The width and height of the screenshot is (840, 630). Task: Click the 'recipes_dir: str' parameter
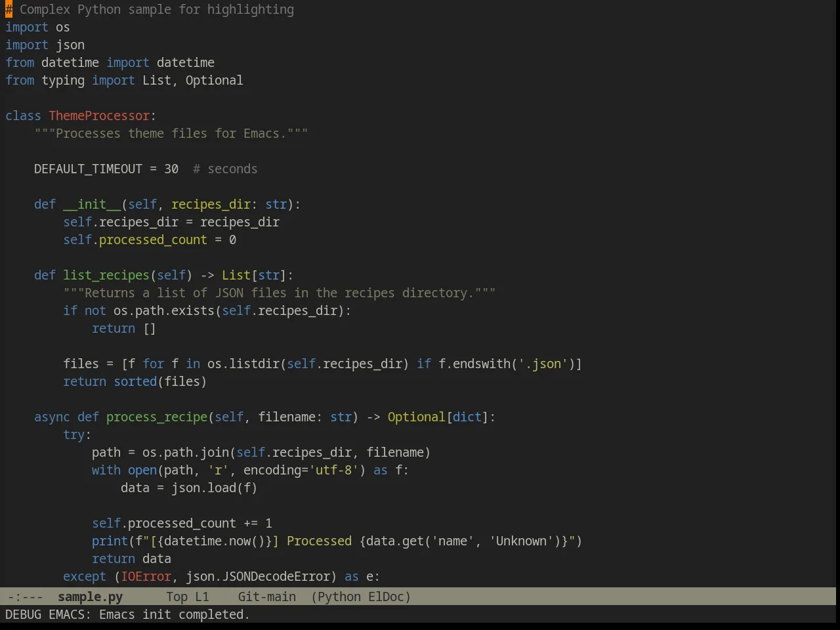pyautogui.click(x=229, y=204)
